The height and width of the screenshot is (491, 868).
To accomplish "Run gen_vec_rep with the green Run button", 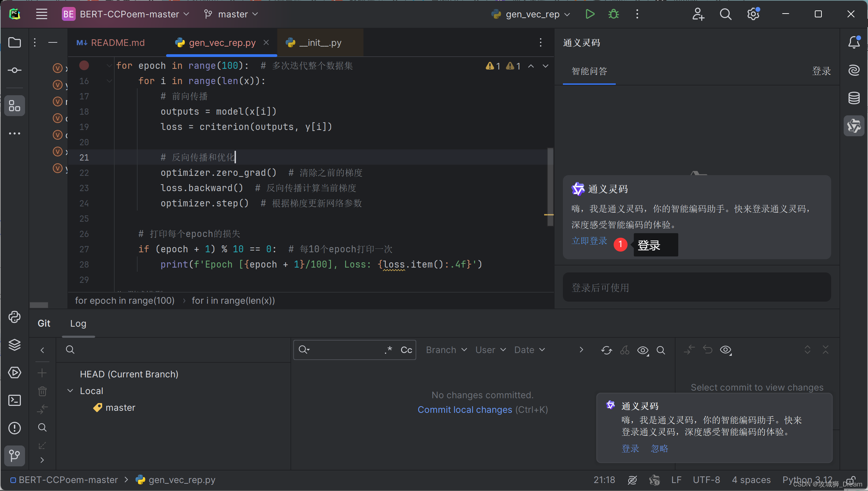I will point(590,14).
